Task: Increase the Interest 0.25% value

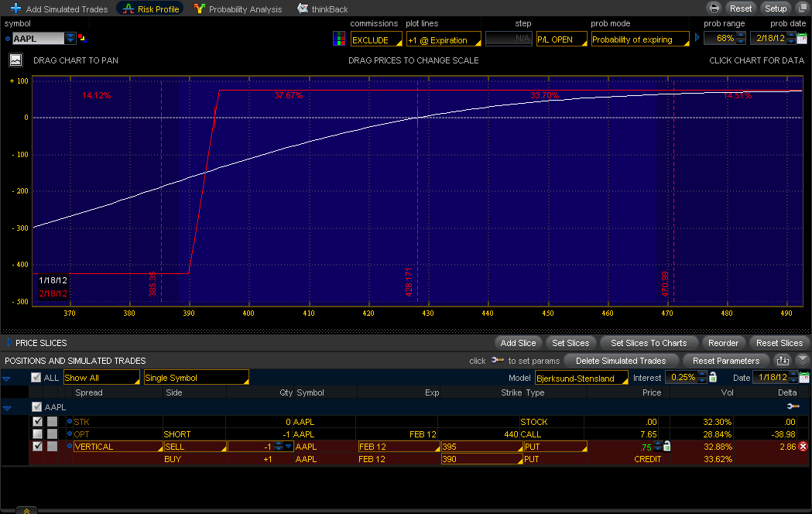Action: (702, 374)
